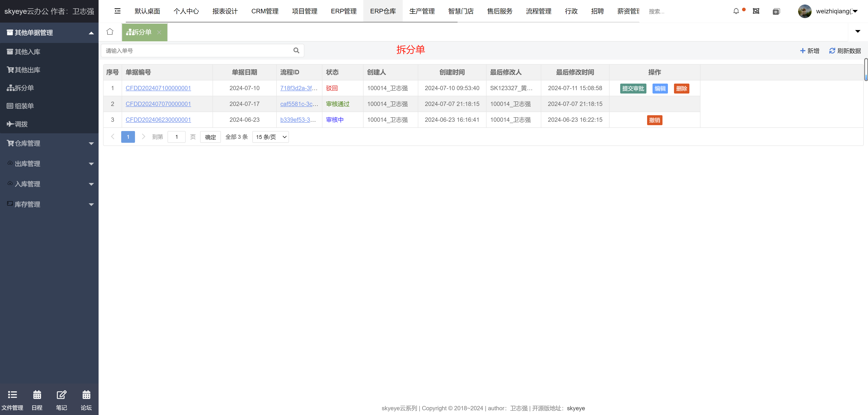Open the weizhiqiang user dropdown
Screen dimensions: 868x415
834,11
